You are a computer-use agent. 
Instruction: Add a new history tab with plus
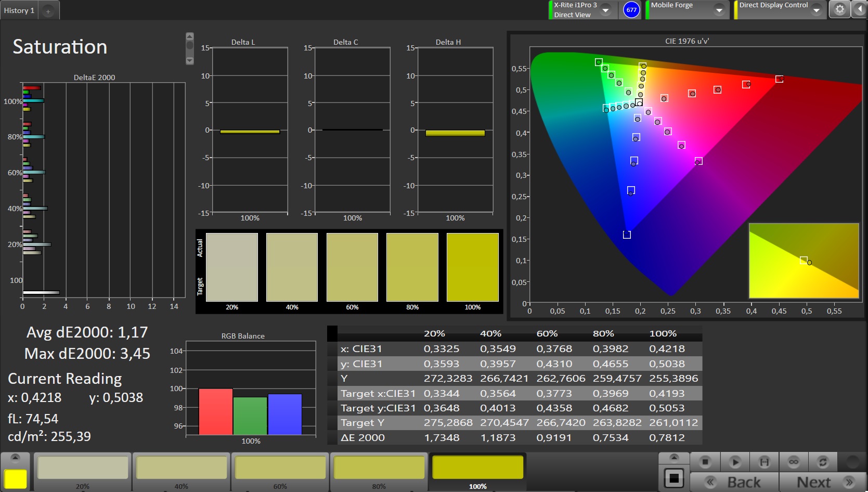[48, 11]
